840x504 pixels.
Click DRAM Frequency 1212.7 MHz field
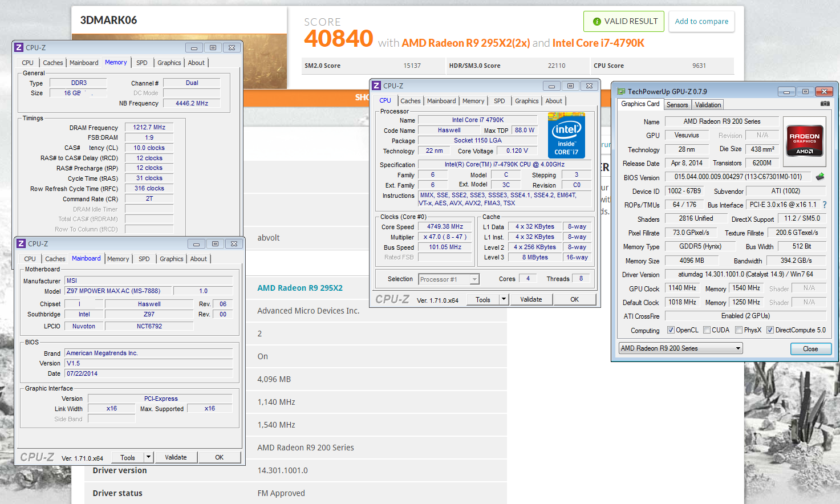pyautogui.click(x=149, y=127)
